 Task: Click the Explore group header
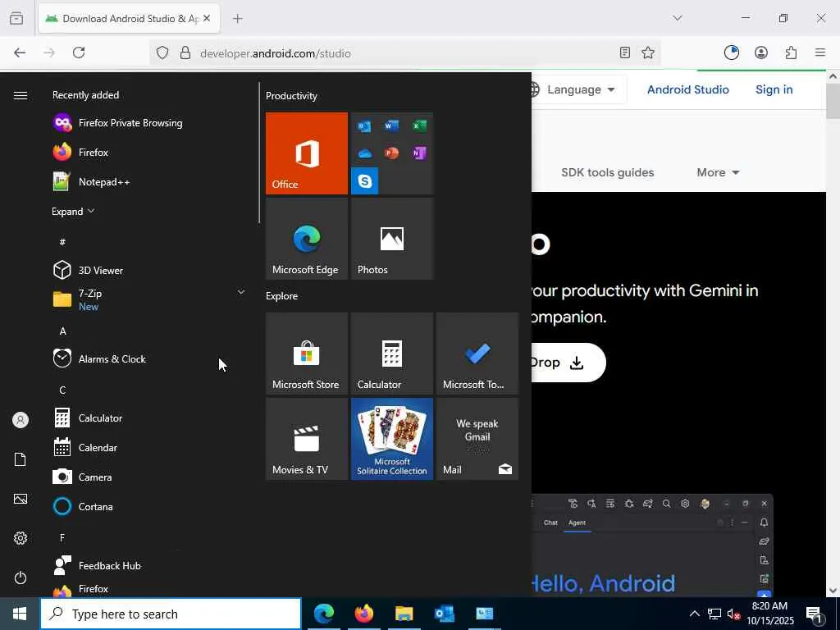click(x=282, y=295)
